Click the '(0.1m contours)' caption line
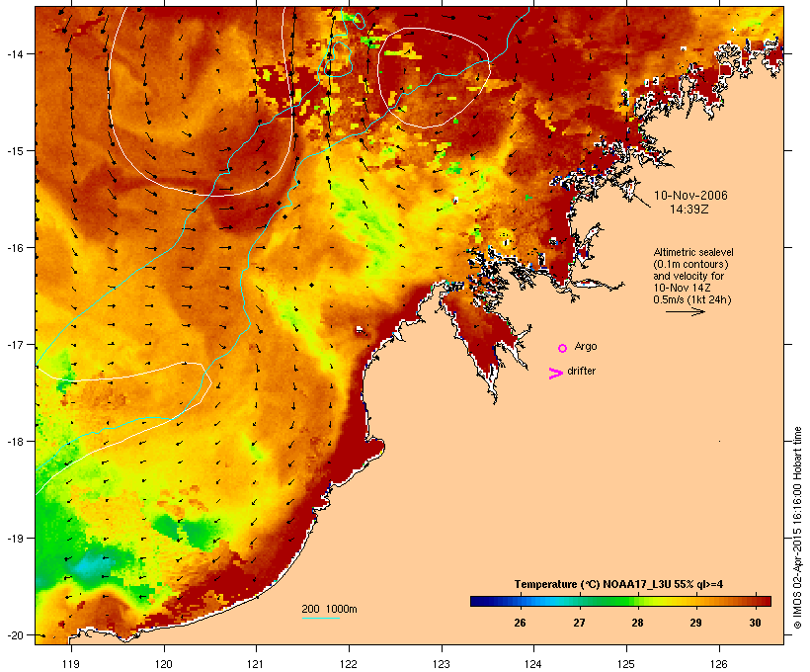 (690, 264)
